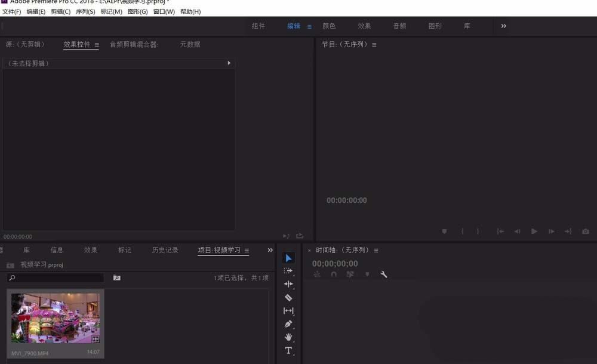Open the Timeline settings wrench icon
The width and height of the screenshot is (597, 364).
tap(384, 274)
